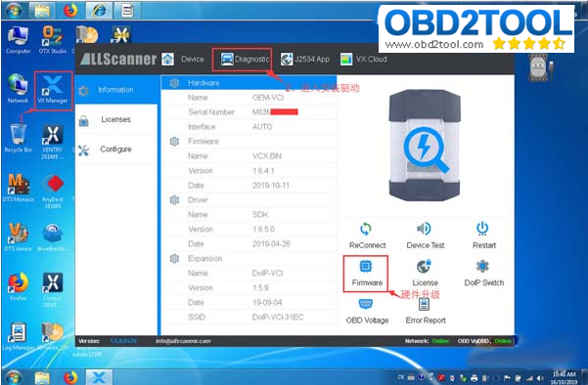Select Configure in the sidebar
Image resolution: width=588 pixels, height=385 pixels.
[116, 150]
